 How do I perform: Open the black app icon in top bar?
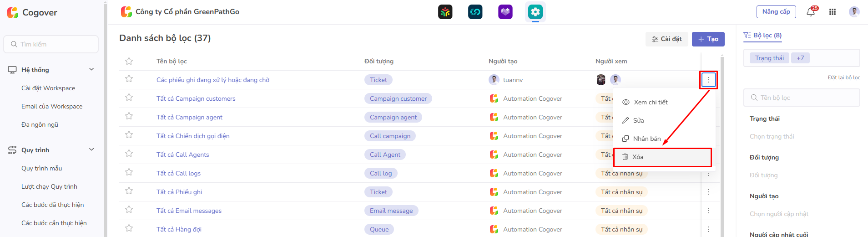(x=445, y=12)
